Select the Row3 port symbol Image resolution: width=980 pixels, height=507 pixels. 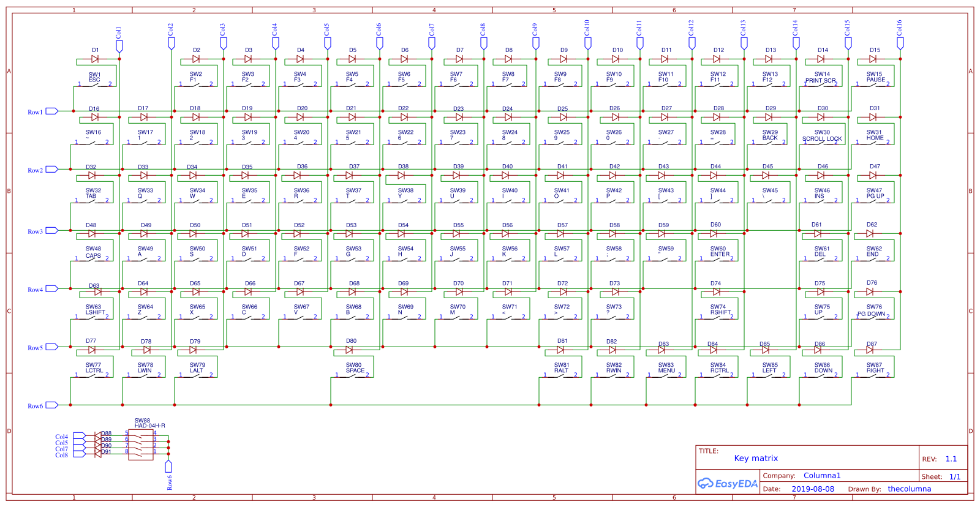point(52,230)
